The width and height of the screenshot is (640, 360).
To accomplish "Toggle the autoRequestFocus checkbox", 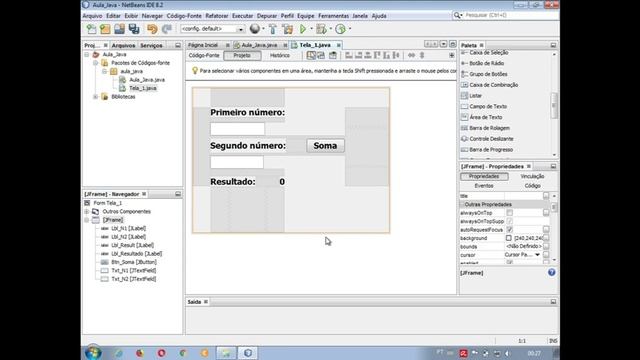I will 509,229.
